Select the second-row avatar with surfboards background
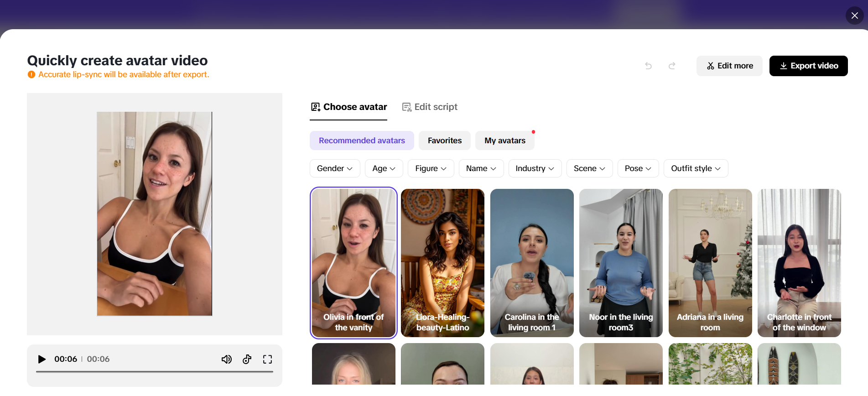868x396 pixels. 799,364
